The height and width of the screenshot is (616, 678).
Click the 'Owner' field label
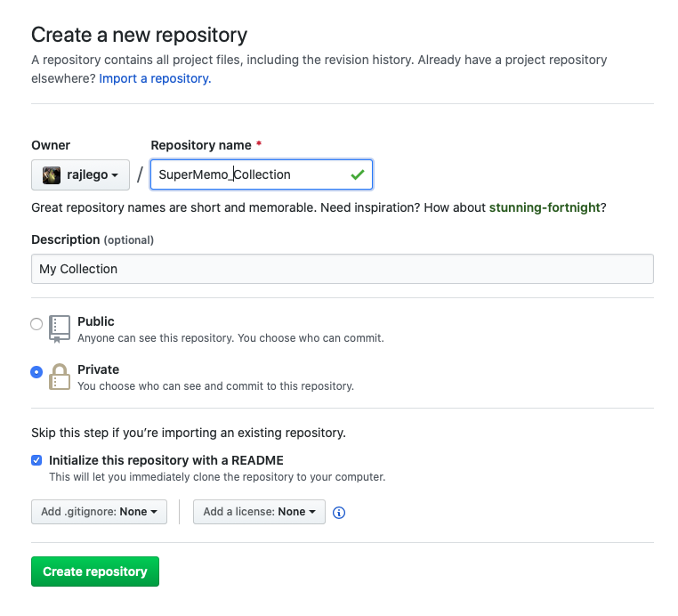(51, 145)
